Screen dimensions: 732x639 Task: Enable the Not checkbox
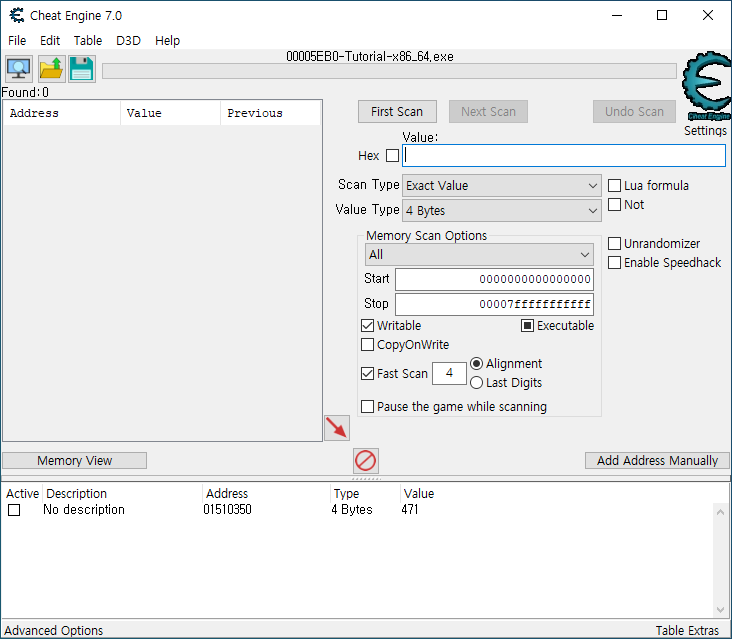coord(614,205)
